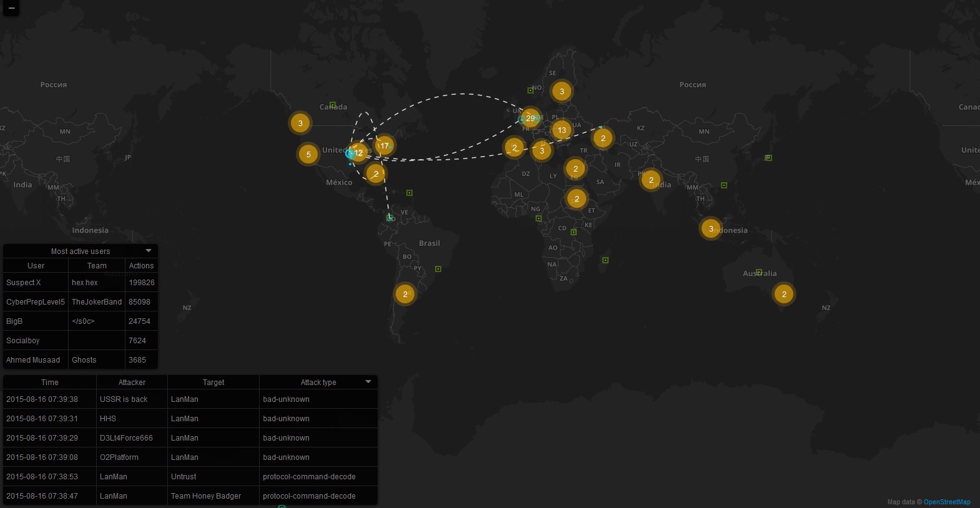This screenshot has height=508, width=980.
Task: Select user Socialboy in the table
Action: 23,341
